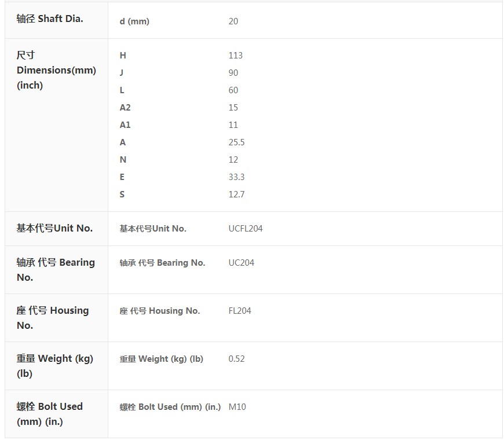Select the shaft diameter value 20
This screenshot has width=504, height=444.
[x=233, y=21]
